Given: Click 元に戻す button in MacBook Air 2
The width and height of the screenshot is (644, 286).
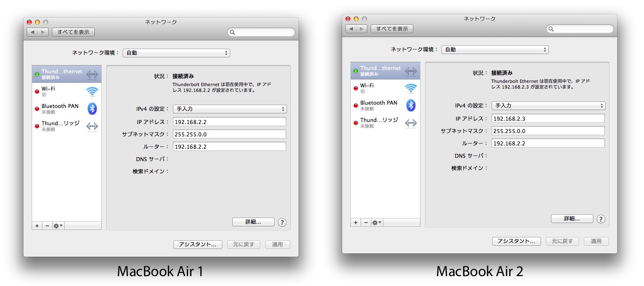Looking at the screenshot, I should tap(562, 241).
